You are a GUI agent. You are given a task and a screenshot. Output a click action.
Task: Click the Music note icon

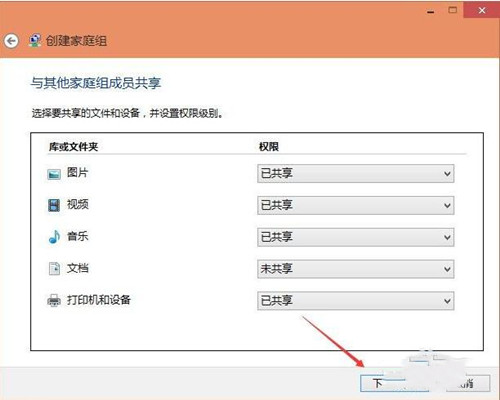(54, 237)
